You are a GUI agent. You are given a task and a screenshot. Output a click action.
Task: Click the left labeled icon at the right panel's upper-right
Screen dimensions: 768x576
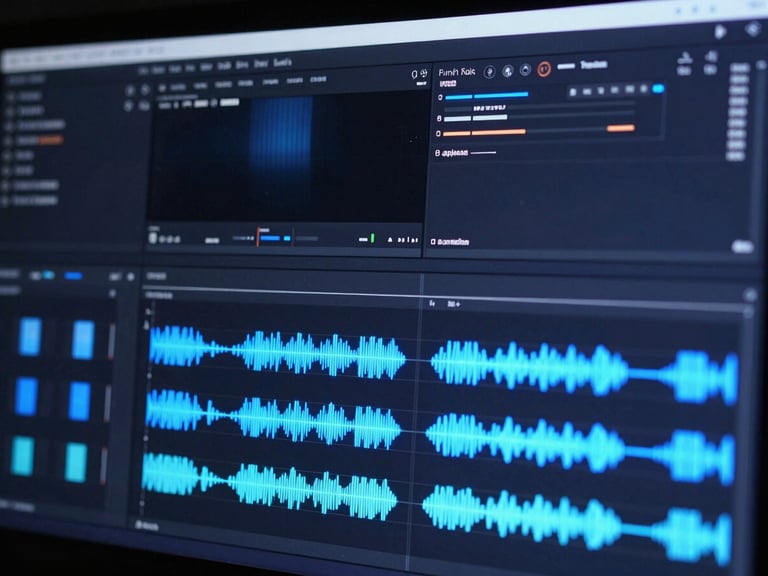click(684, 64)
